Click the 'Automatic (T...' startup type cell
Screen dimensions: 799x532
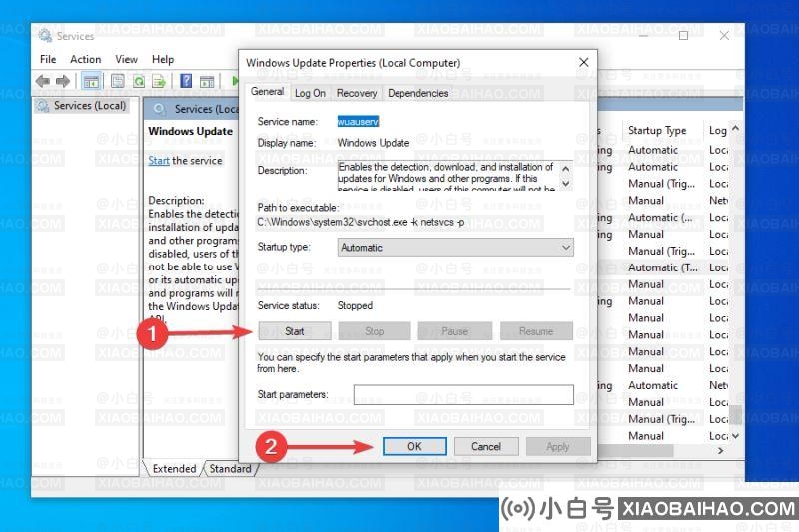(x=663, y=267)
